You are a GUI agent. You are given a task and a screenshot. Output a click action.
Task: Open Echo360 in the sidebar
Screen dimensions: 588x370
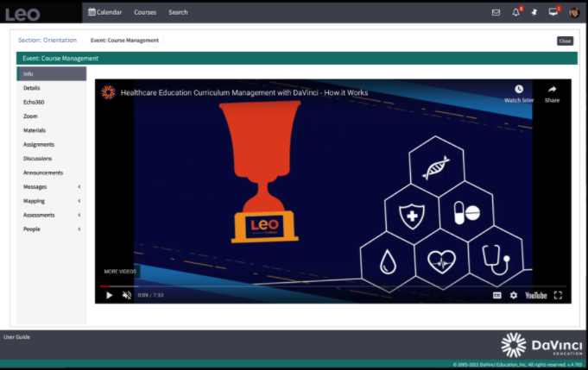point(34,102)
